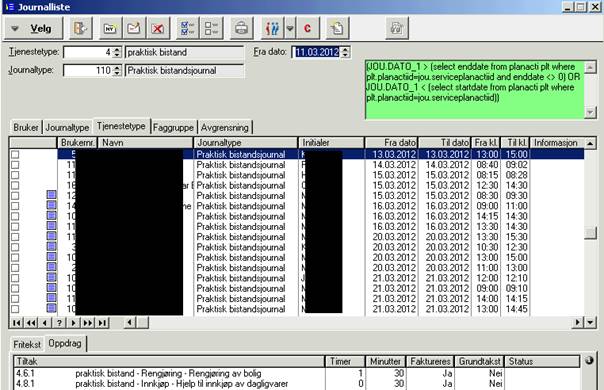Tick checkbox for the 16.03.2012 09:00 row
The image size is (604, 390).
pos(15,206)
